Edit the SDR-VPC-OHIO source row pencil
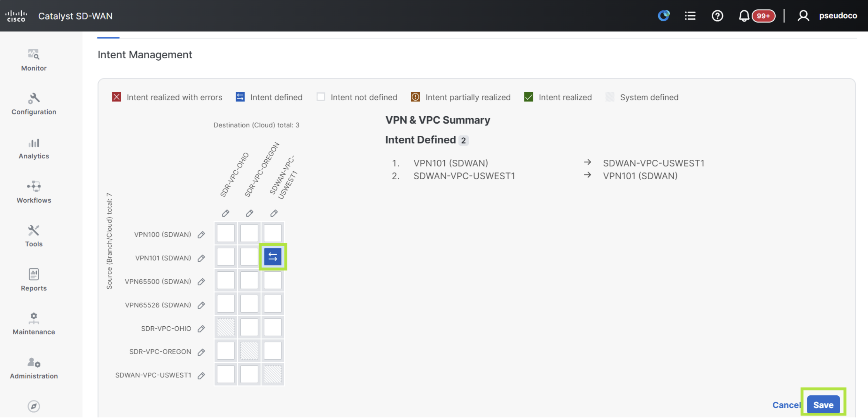The width and height of the screenshot is (868, 418). [x=201, y=329]
